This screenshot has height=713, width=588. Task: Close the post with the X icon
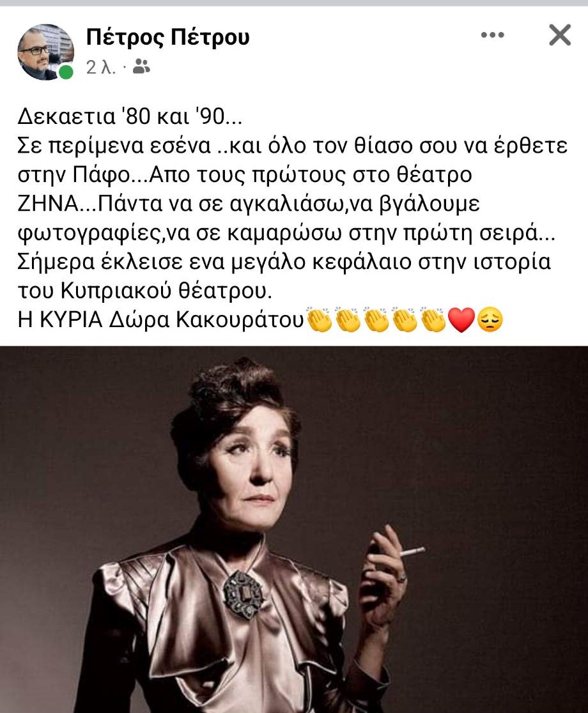560,35
